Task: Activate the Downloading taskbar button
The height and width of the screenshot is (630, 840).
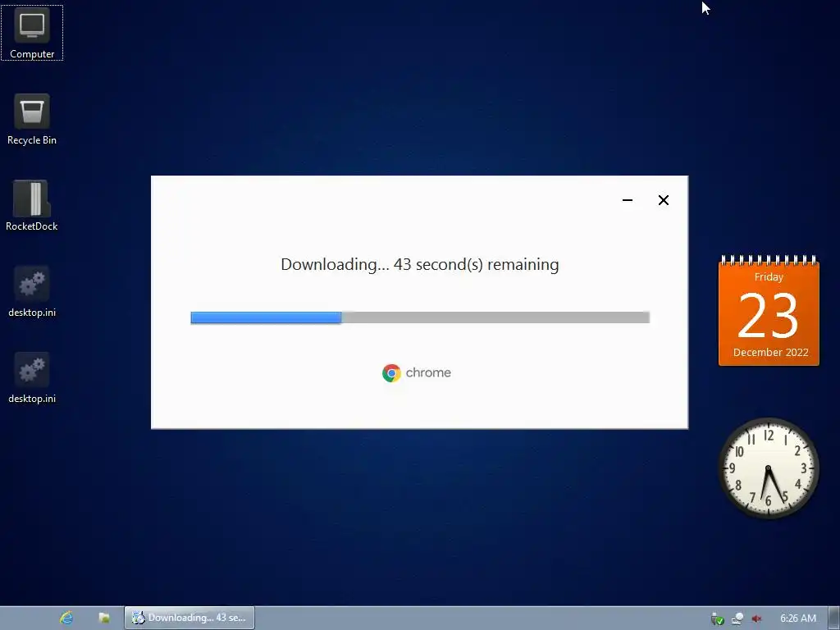Action: point(189,618)
